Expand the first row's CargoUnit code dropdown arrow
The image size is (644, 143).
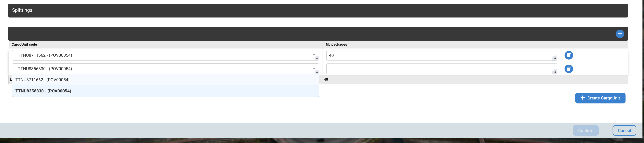tap(314, 55)
